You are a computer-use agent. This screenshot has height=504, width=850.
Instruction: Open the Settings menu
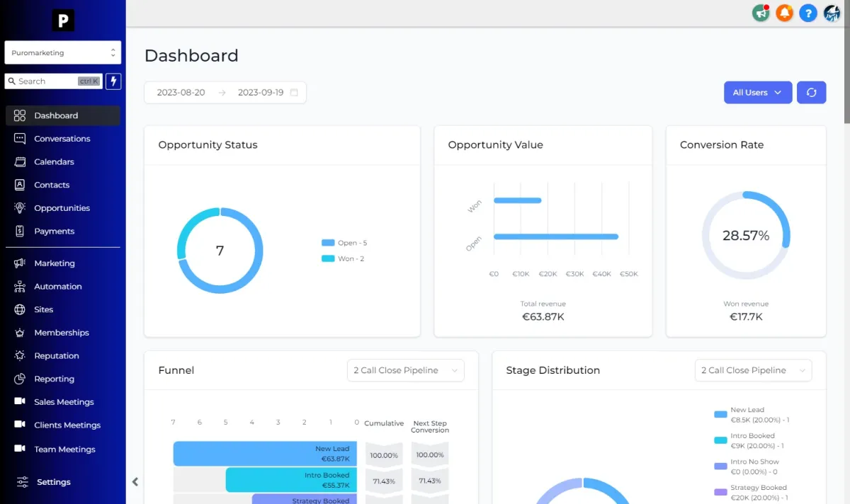(52, 481)
